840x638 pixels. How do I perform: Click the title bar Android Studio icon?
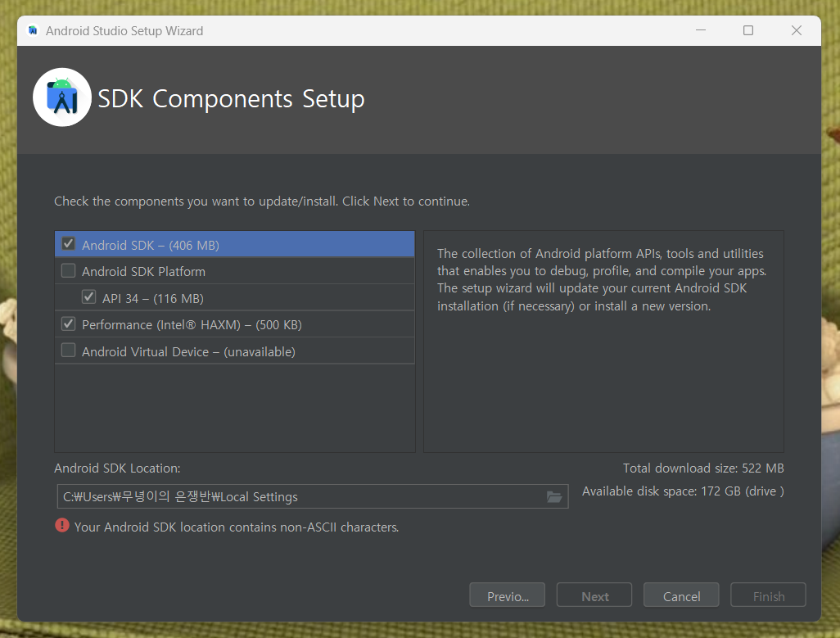(x=33, y=30)
